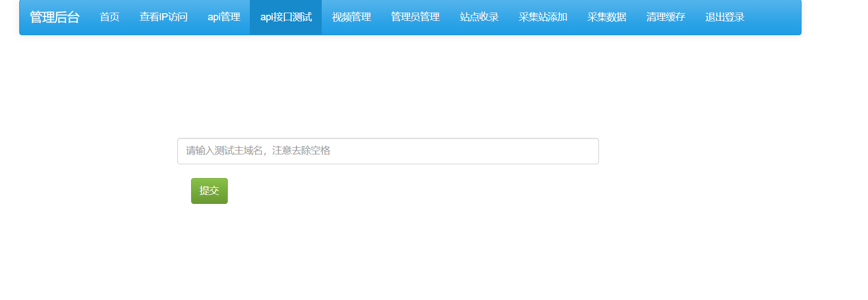
Task: Focus the test domain input field
Action: point(388,151)
